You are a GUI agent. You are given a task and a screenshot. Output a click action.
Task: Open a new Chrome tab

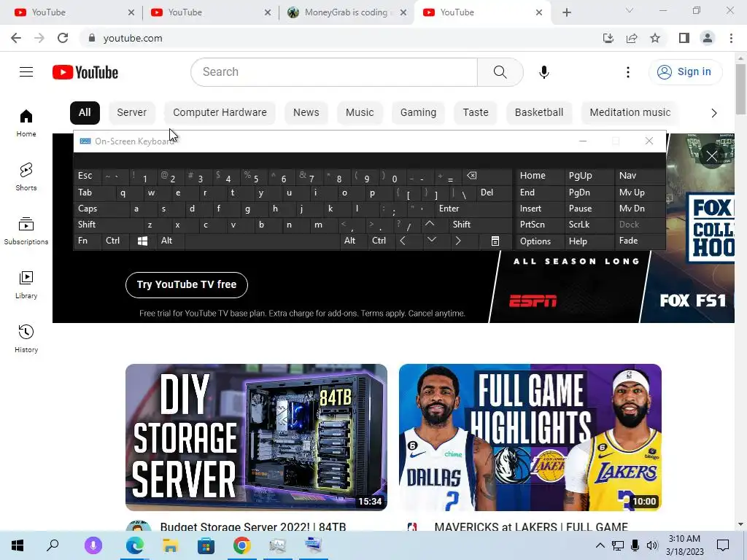[x=566, y=12]
